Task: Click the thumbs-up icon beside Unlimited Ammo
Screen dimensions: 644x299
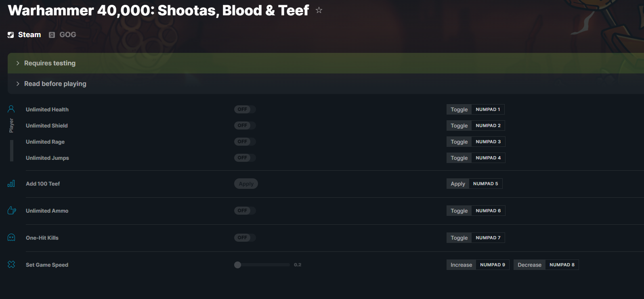Action: [x=12, y=211]
